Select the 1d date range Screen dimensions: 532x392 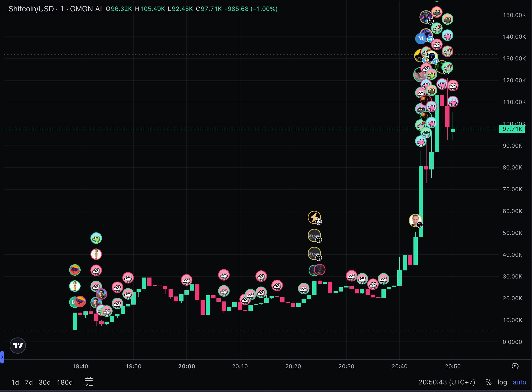15,382
